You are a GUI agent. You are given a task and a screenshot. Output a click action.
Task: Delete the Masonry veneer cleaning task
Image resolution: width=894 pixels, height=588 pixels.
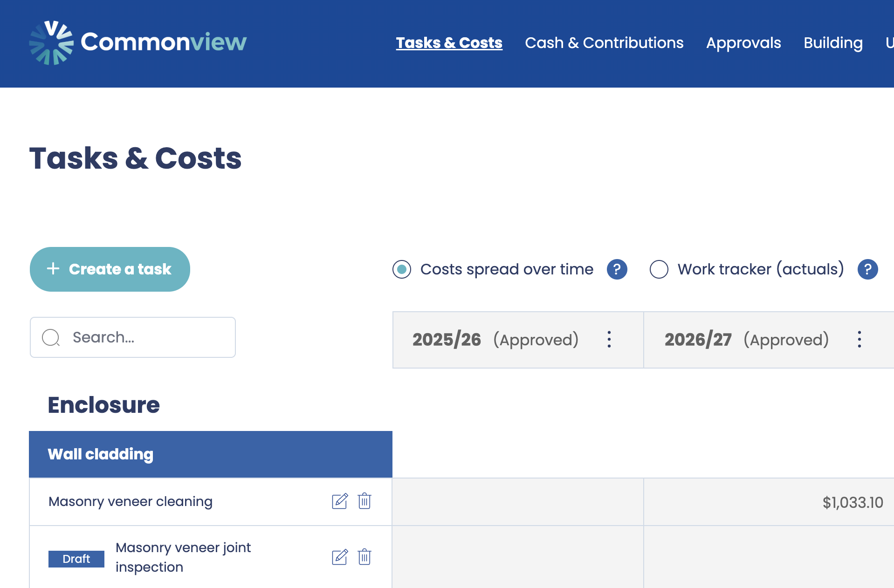pos(364,501)
